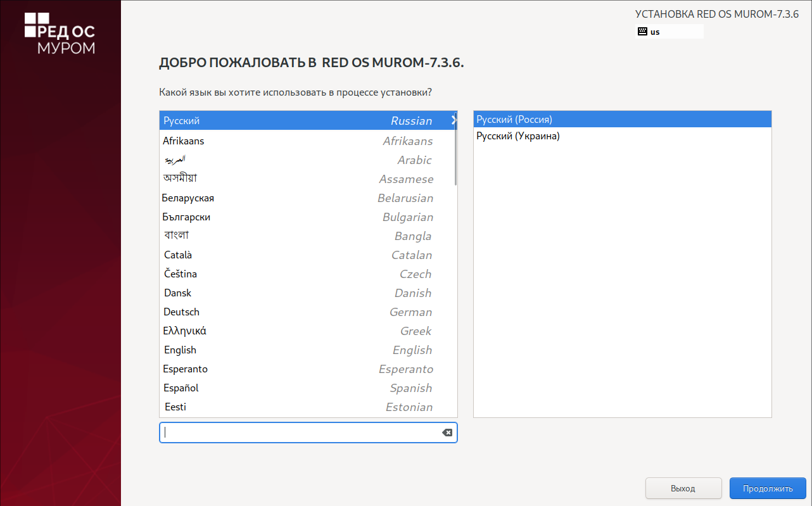This screenshot has height=506, width=812.
Task: Click inside the language search field
Action: pos(298,433)
